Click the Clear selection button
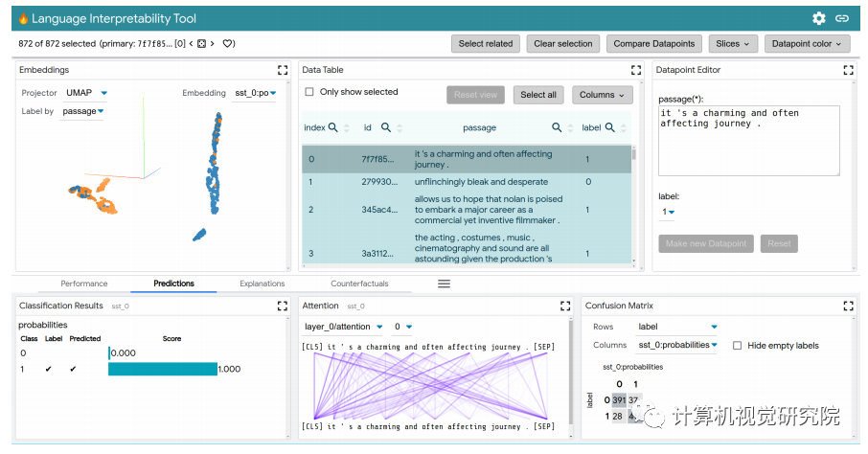The width and height of the screenshot is (868, 454). click(x=563, y=44)
